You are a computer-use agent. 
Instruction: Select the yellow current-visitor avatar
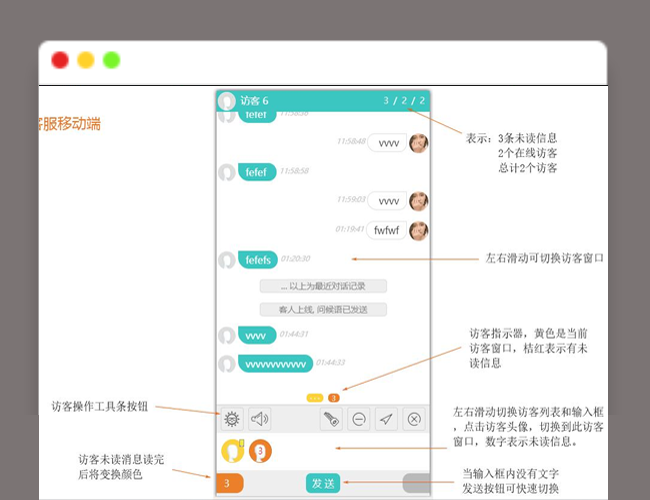pos(233,451)
